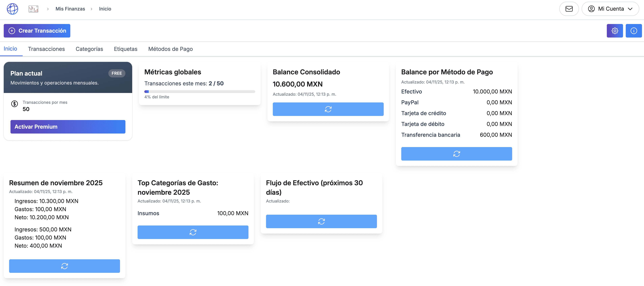The image size is (644, 286).
Task: Click the transactions limit progress bar
Action: click(x=199, y=91)
